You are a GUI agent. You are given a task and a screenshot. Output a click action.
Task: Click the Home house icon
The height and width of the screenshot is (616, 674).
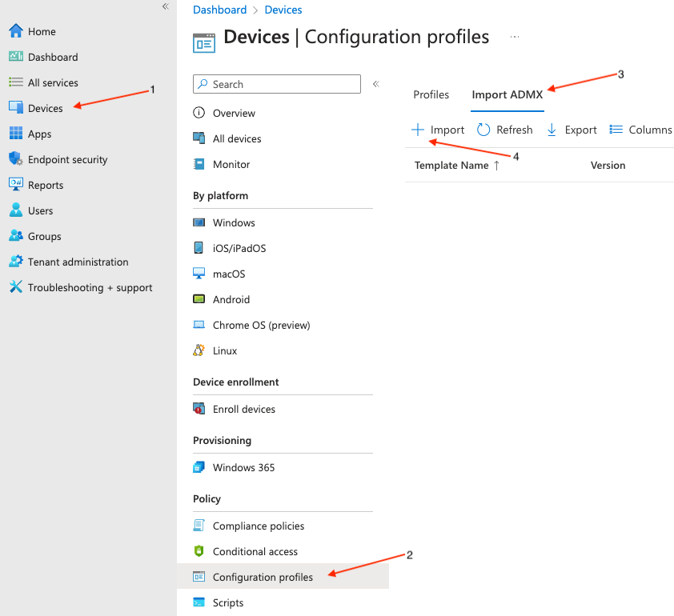[x=16, y=31]
